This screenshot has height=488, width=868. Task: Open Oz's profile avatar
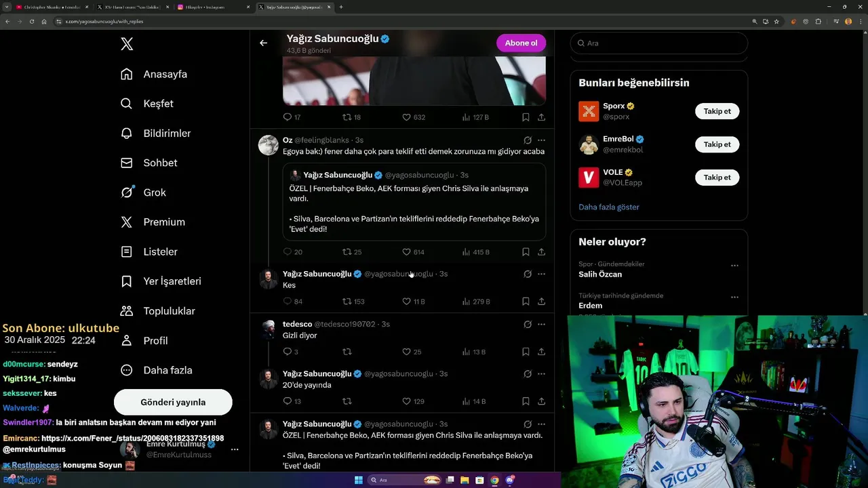[269, 145]
